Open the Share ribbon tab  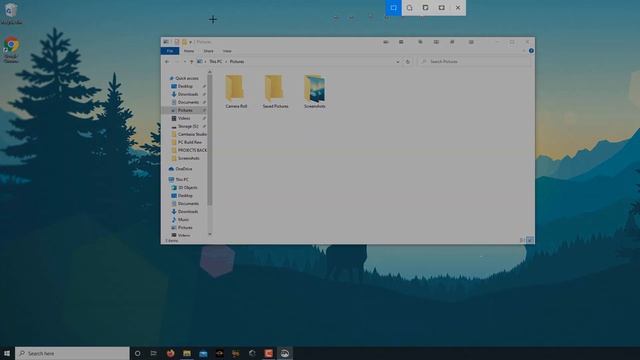(208, 51)
